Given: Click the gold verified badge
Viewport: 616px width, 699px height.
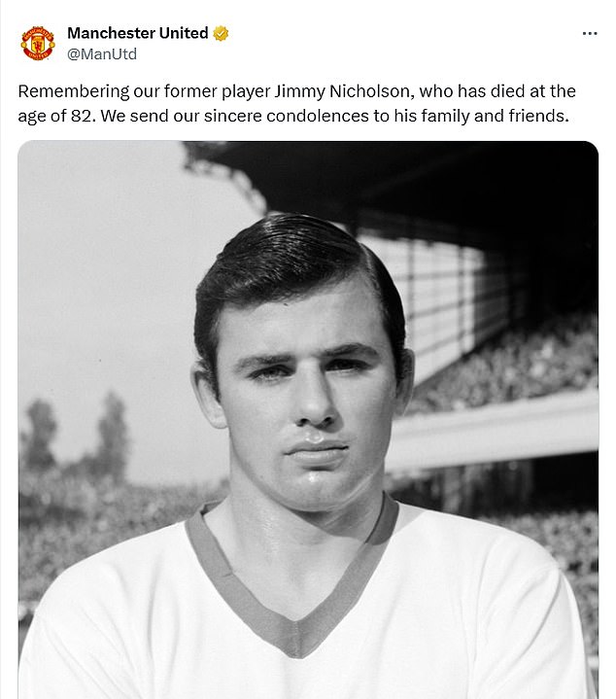Looking at the screenshot, I should (222, 33).
